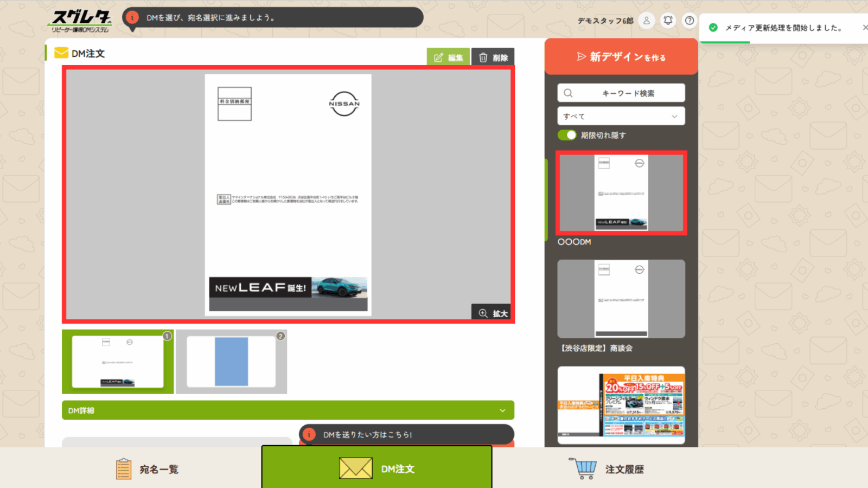Click the 削除 delete button
Viewport: 868px width, 488px height.
[493, 57]
